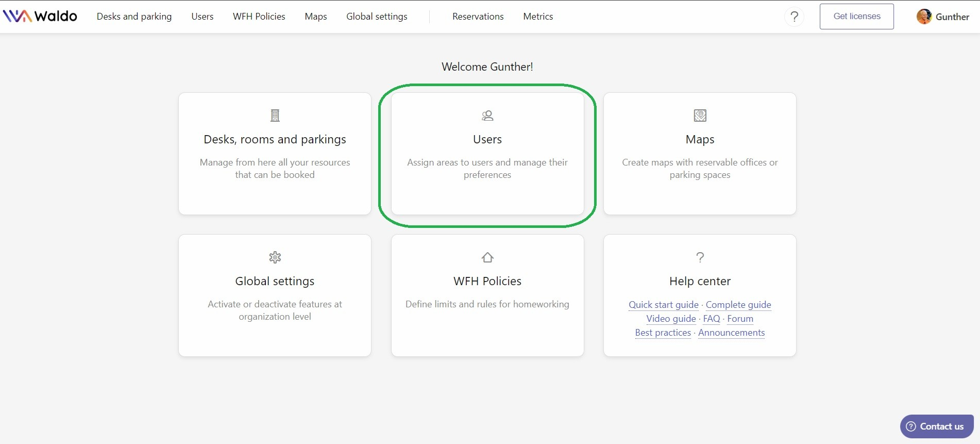
Task: Open the Quick start guide link
Action: [x=664, y=305]
